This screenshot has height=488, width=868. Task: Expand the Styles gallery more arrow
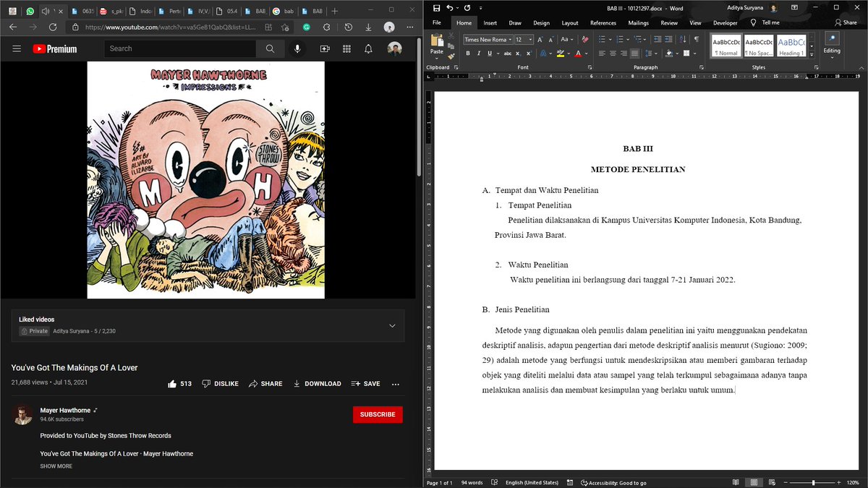812,54
